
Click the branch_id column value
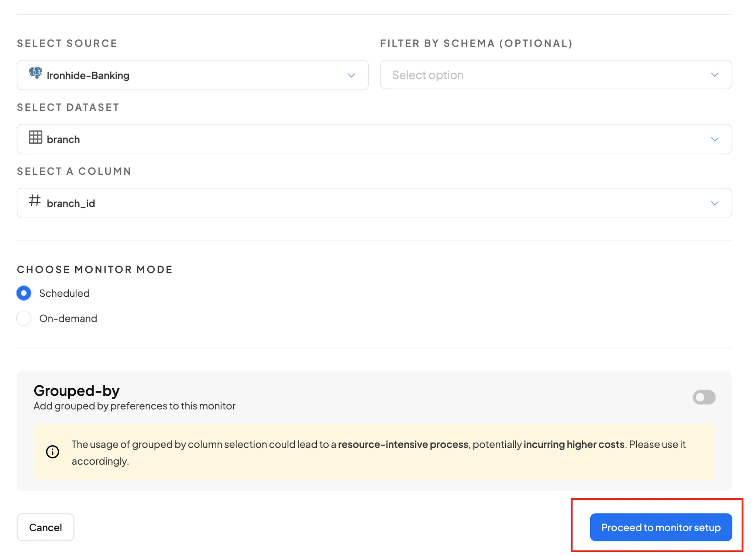pos(71,204)
